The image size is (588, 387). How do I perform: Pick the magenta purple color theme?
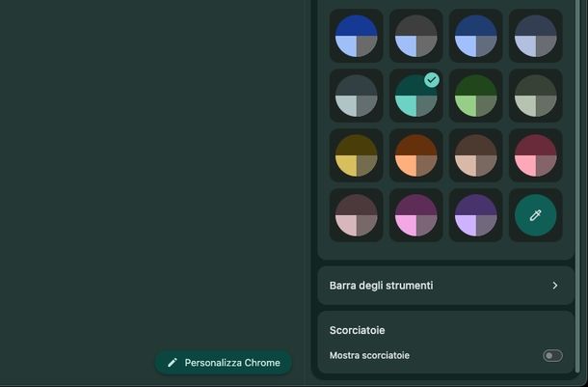(416, 215)
